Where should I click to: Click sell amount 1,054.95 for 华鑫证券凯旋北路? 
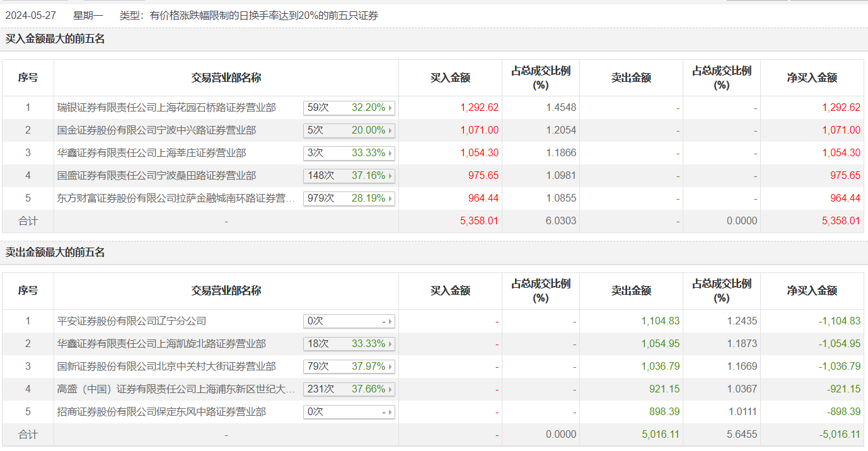[661, 344]
